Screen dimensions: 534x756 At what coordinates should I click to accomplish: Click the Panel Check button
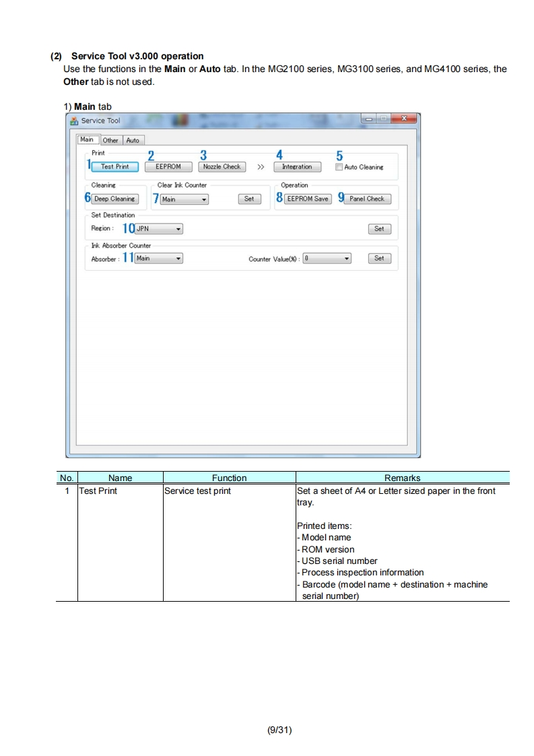[366, 199]
